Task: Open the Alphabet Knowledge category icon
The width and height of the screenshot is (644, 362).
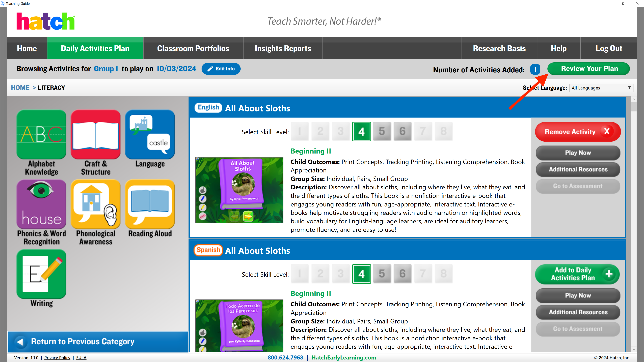Action: [x=41, y=134]
